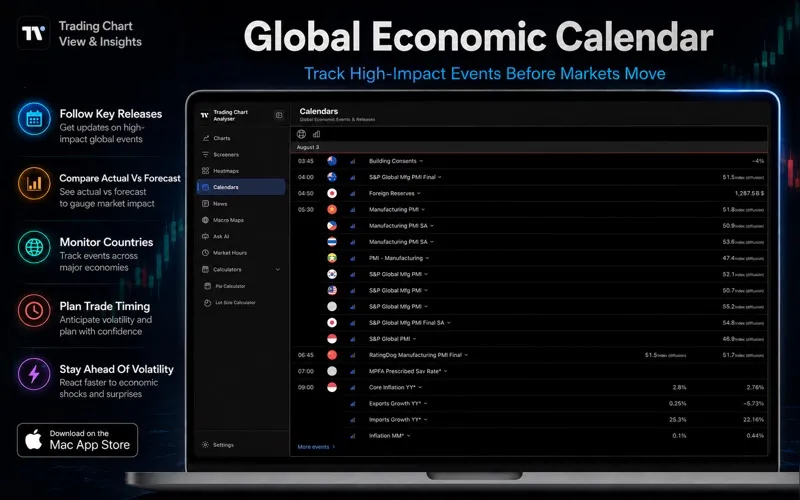This screenshot has width=800, height=500.
Task: Click the Calendars page heading
Action: click(319, 111)
